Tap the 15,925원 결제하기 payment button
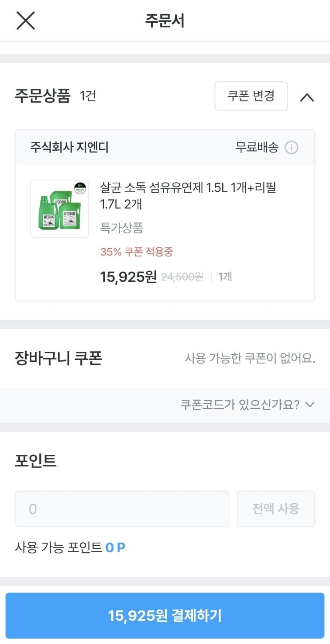Screen dimensions: 330x644 point(165,616)
